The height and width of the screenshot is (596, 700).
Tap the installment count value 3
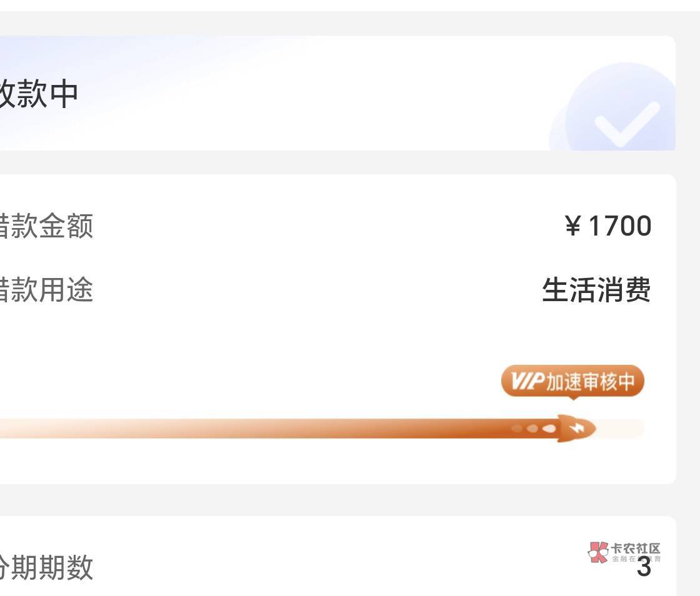pos(644,569)
